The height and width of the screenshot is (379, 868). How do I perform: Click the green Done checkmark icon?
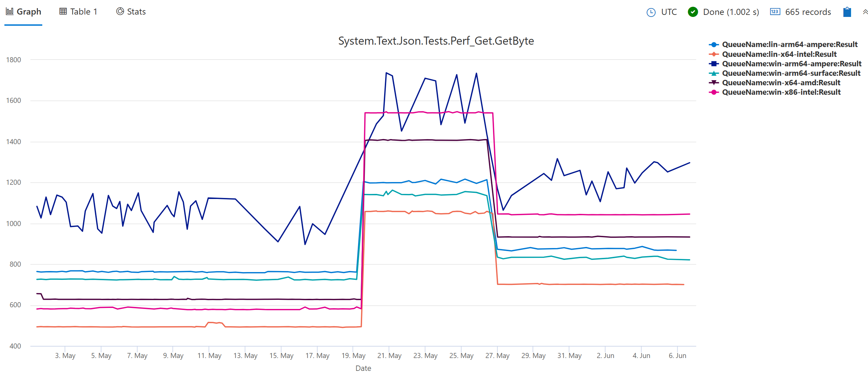tap(692, 12)
